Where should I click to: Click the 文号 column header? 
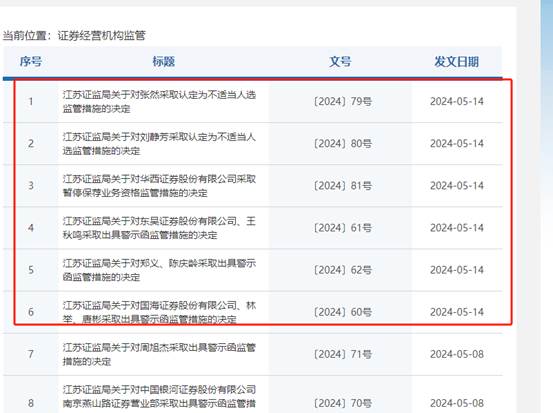340,62
